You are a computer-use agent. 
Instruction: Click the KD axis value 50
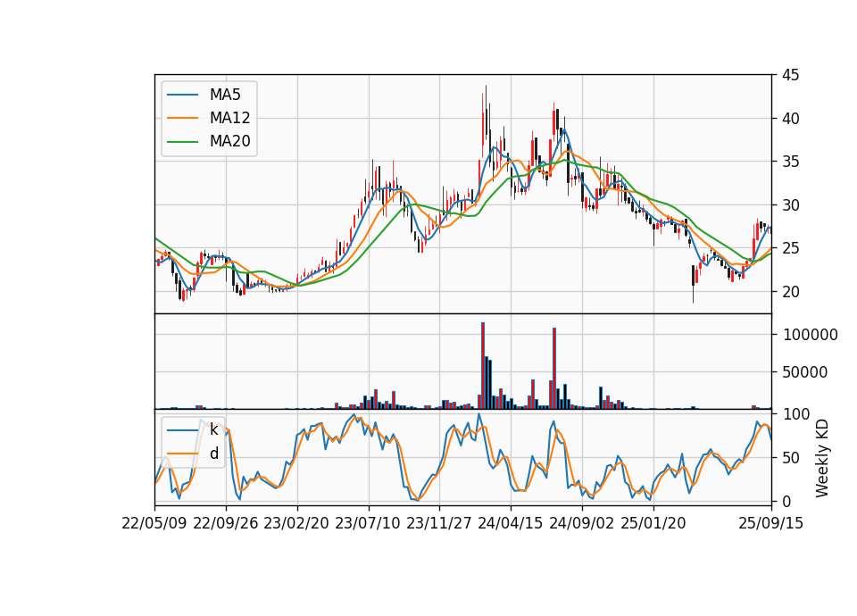point(791,458)
